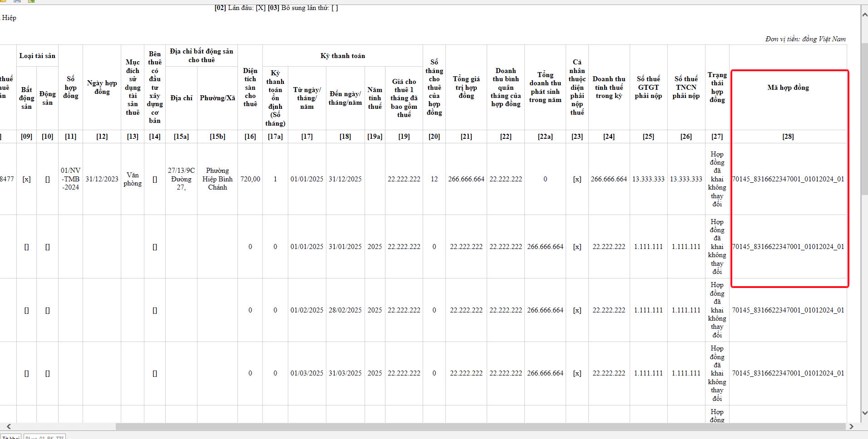
Task: Select the Số thuế TNCN phải nộp header
Action: pos(686,88)
